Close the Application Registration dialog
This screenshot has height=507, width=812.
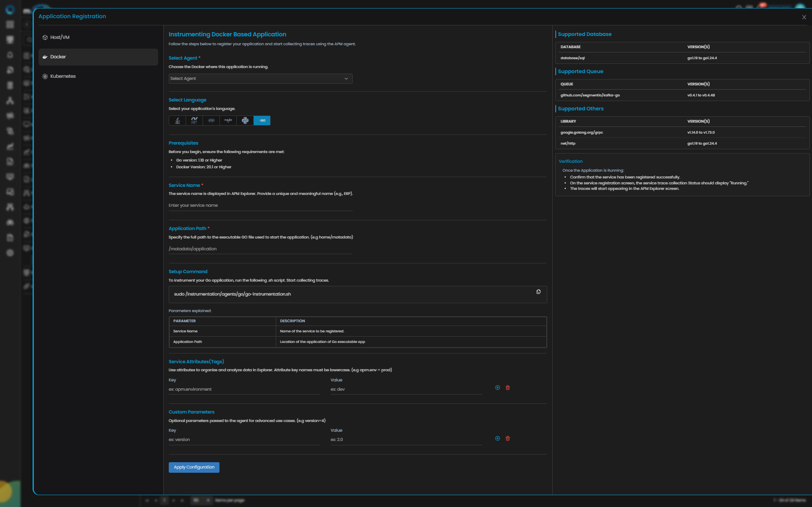[804, 17]
